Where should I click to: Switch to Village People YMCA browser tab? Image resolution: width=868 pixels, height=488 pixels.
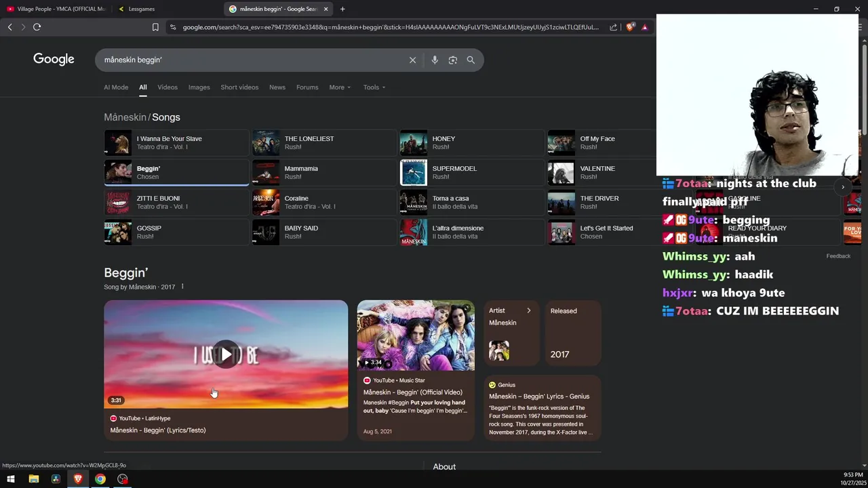click(x=56, y=9)
